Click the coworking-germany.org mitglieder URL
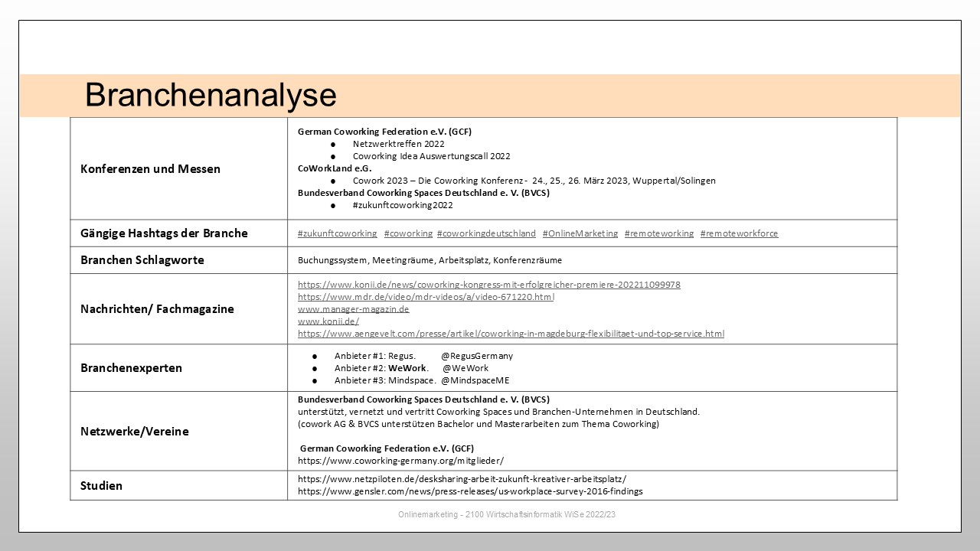980x551 pixels. [400, 461]
